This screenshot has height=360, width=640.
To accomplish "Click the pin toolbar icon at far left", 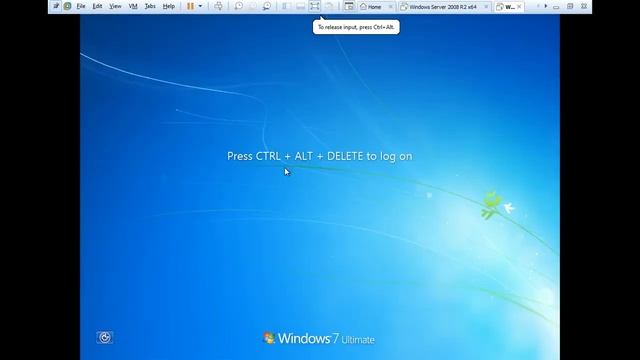I will (x=56, y=6).
